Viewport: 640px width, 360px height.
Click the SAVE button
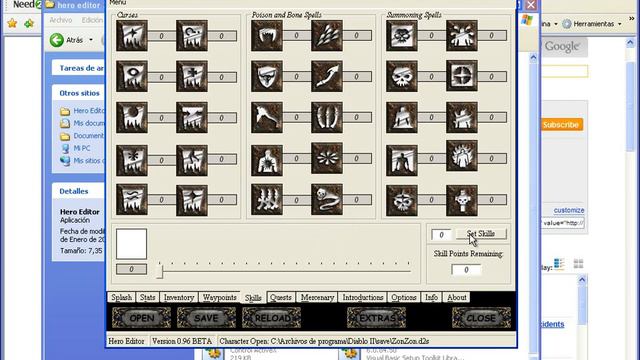207,318
